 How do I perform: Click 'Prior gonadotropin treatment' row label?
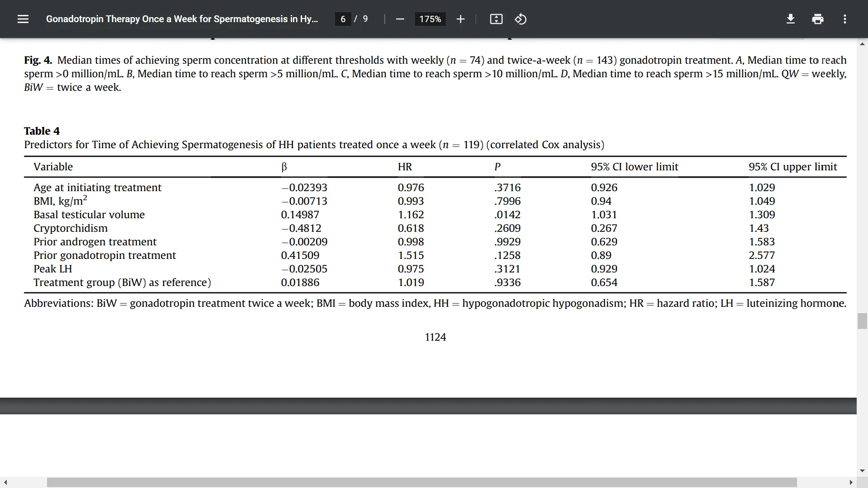[104, 255]
